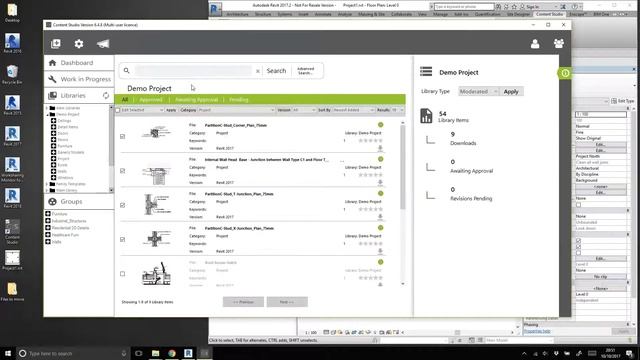This screenshot has width=640, height=360.
Task: Click the megaphone announcements icon
Action: (103, 44)
